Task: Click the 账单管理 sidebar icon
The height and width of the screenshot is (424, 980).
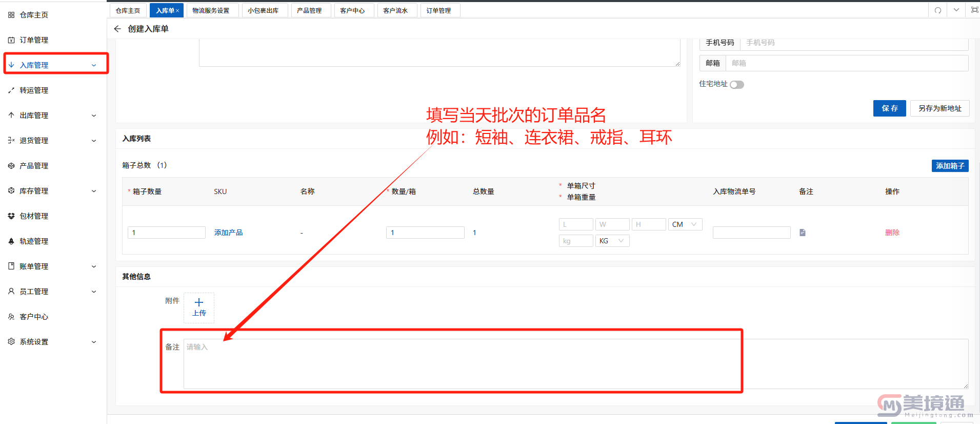Action: (x=11, y=266)
